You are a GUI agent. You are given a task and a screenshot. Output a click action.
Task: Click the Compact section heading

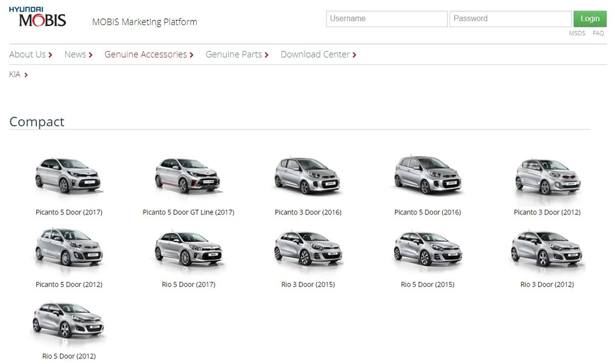(37, 122)
